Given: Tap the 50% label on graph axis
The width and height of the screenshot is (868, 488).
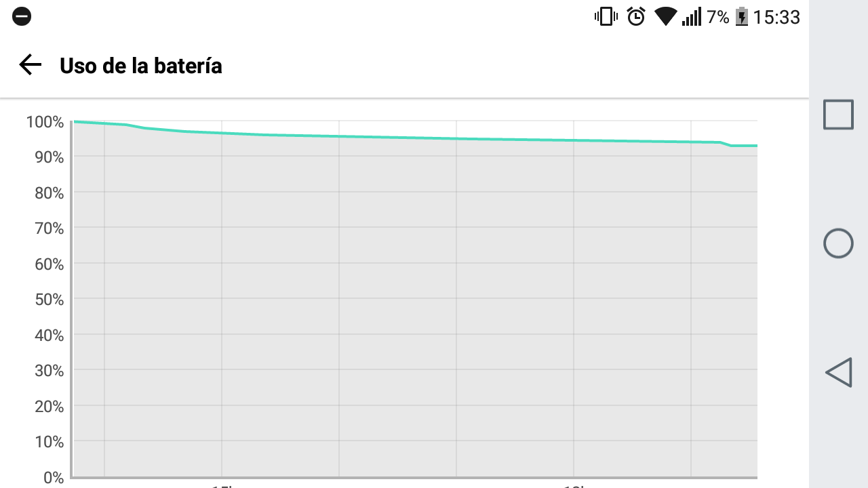Looking at the screenshot, I should pyautogui.click(x=49, y=300).
